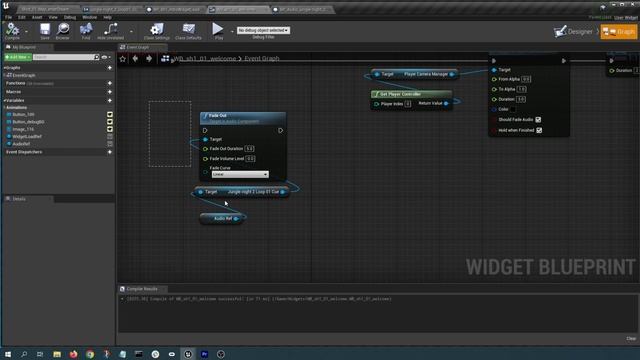Open the Fade Curve dropdown
Viewport: 640px width, 360px height.
[x=240, y=174]
